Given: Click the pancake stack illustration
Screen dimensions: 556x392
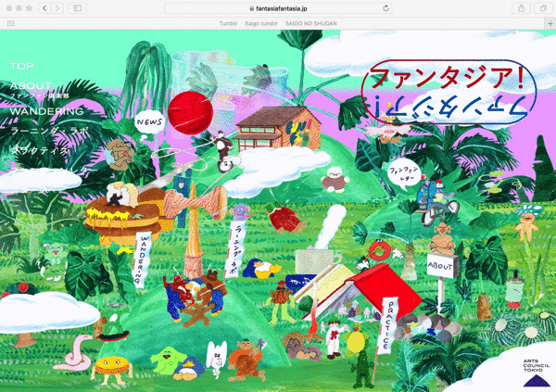Looking at the screenshot, I should (x=124, y=213).
